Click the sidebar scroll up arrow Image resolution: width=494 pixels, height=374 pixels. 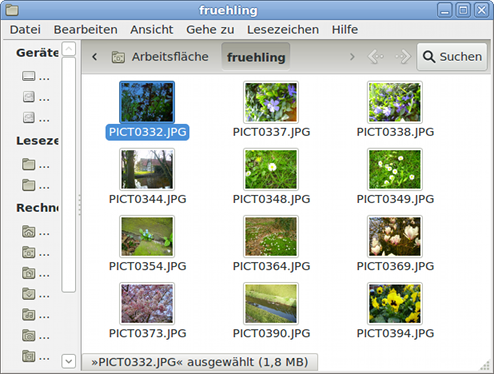click(x=69, y=49)
